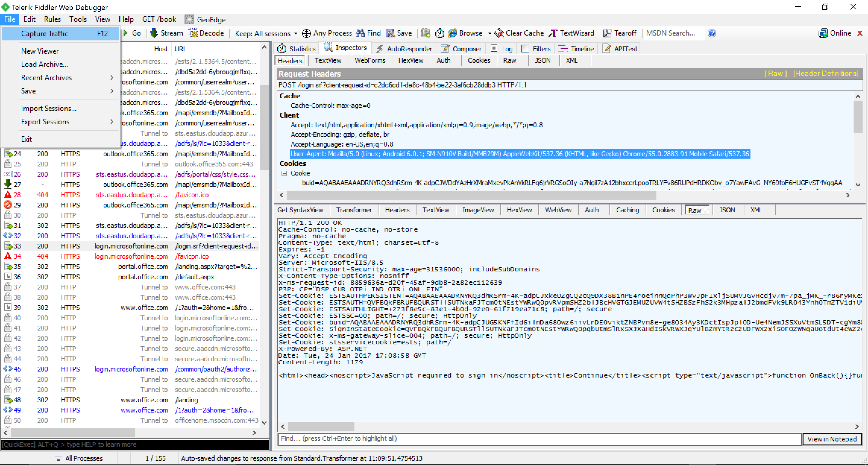868x465 pixels.
Task: Click the View in Notepad button
Action: 832,439
